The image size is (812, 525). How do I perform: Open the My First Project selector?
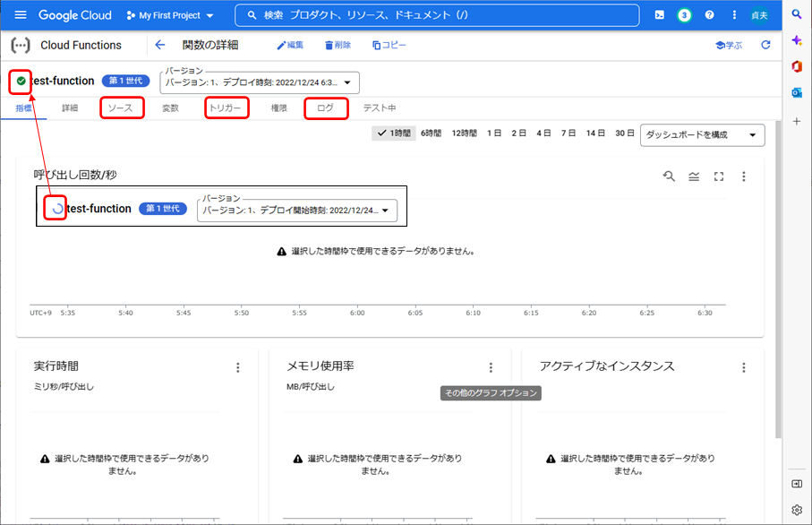click(x=170, y=15)
